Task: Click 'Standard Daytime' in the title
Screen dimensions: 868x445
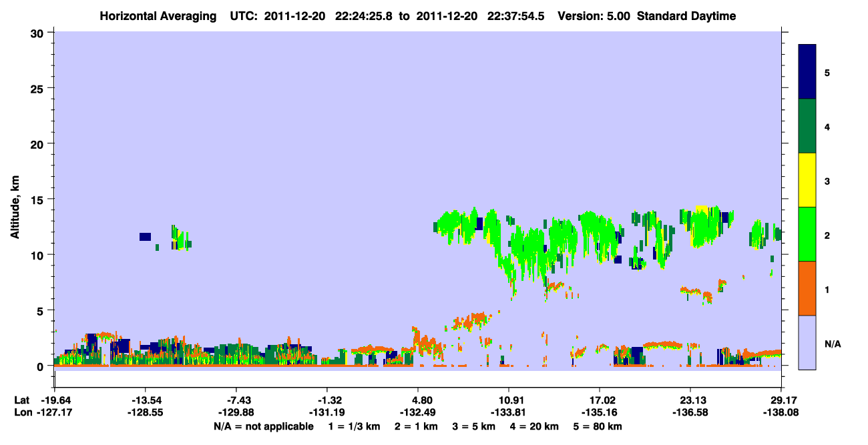Action: pos(686,16)
